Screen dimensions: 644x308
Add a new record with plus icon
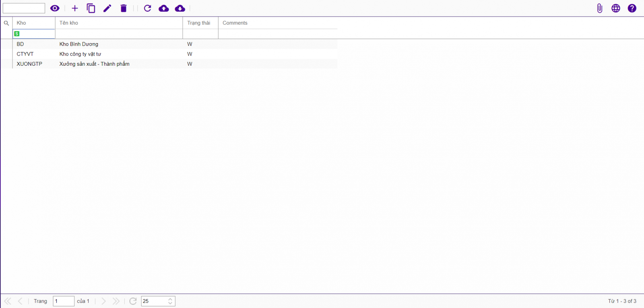[x=75, y=8]
